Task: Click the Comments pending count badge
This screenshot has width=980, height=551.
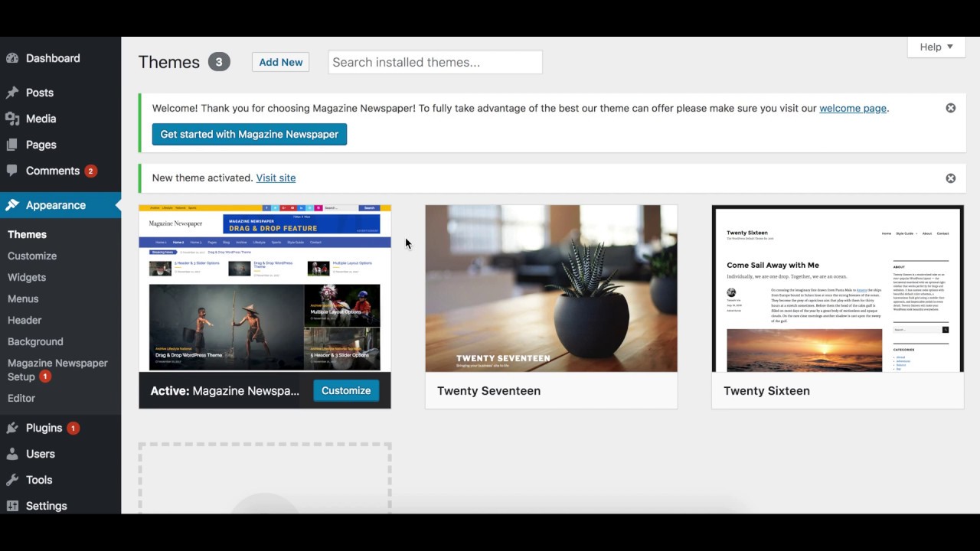Action: pos(90,171)
